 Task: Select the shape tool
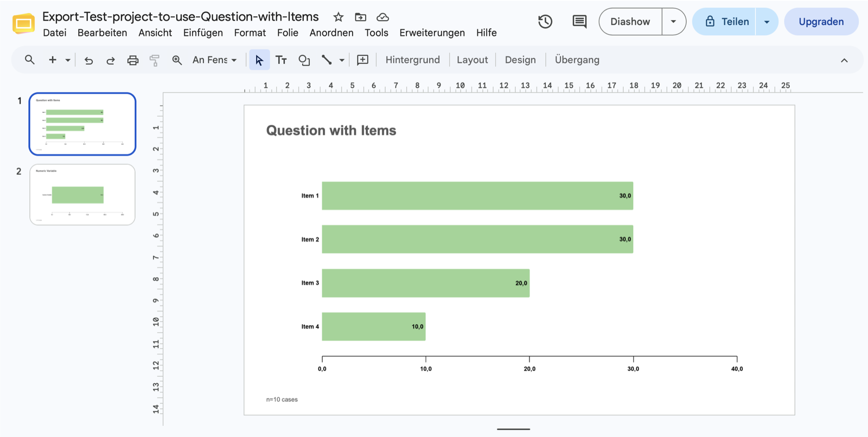click(x=304, y=60)
